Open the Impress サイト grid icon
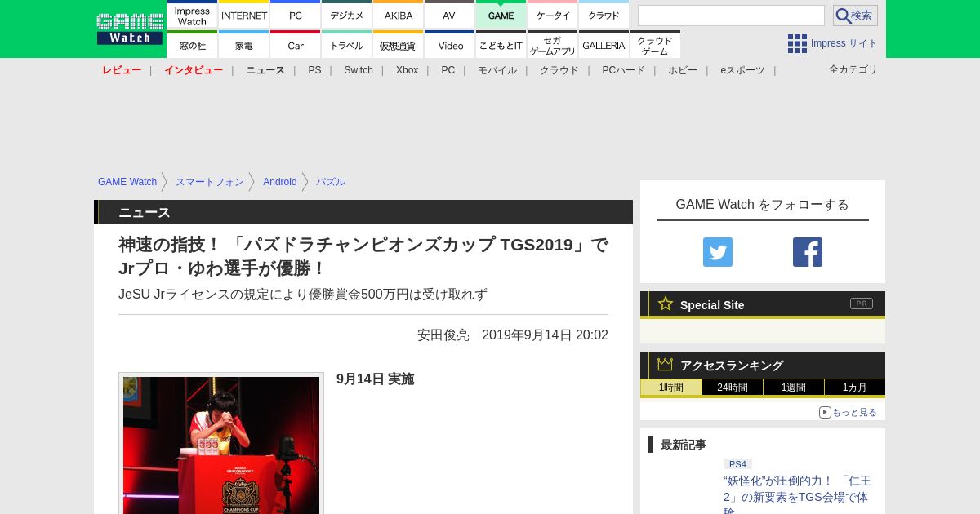 click(x=797, y=43)
